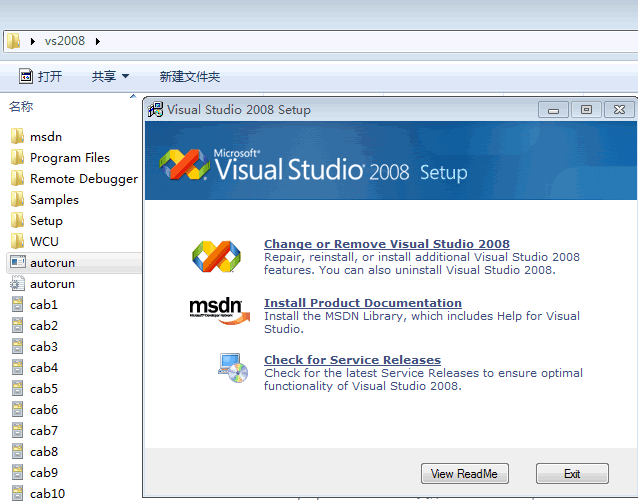Viewport: 638px width, 503px height.
Task: Minimize the Visual Studio 2008 Setup window
Action: [553, 109]
